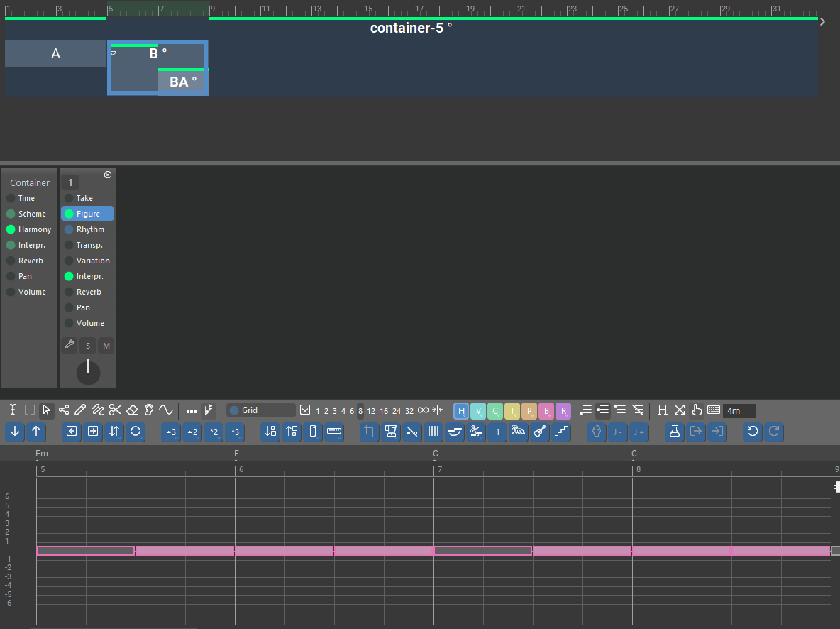This screenshot has width=840, height=629.
Task: Click the undo arrow button
Action: pyautogui.click(x=753, y=431)
